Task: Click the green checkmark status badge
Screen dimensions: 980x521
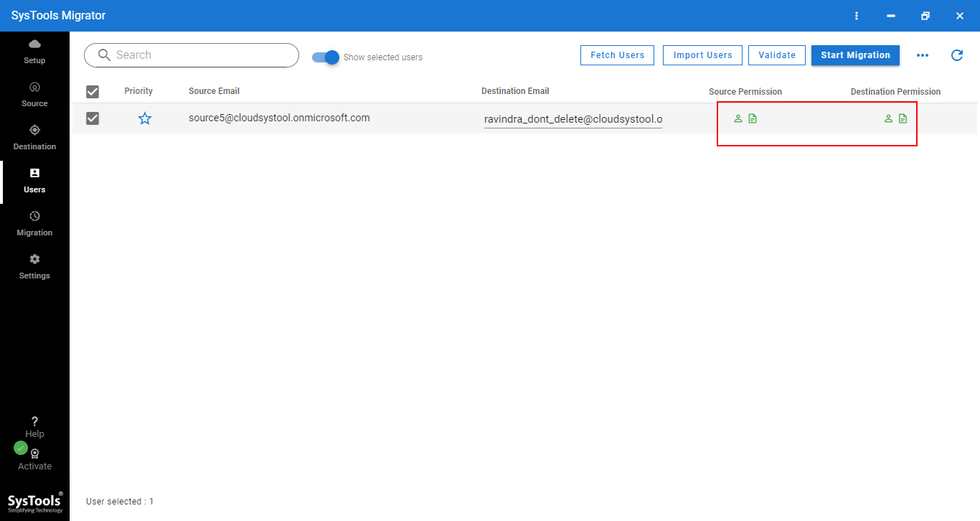Action: coord(21,448)
